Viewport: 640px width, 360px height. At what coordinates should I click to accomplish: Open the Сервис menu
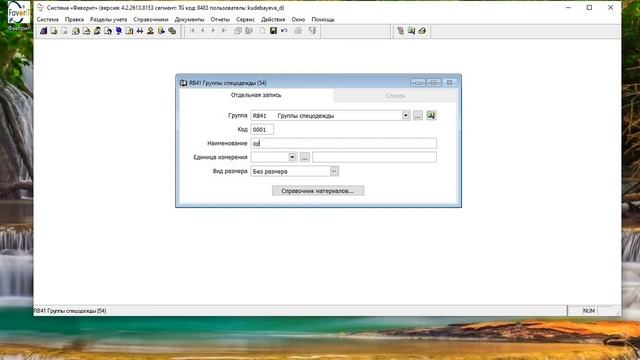click(x=245, y=20)
